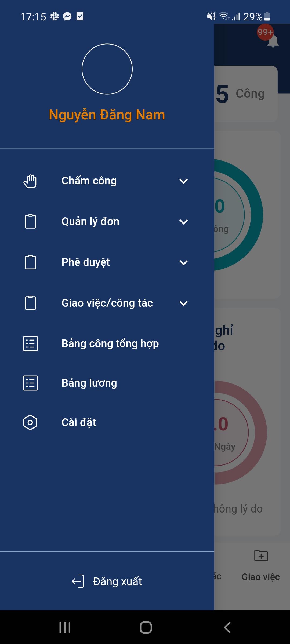Open Bảng lương menu item
The height and width of the screenshot is (644, 290).
[107, 383]
